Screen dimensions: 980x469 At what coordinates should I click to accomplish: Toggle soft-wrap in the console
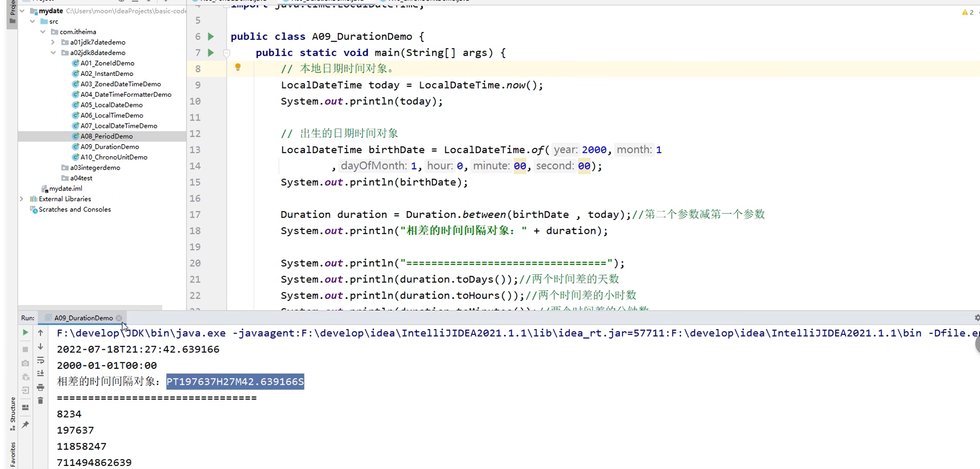click(x=40, y=361)
